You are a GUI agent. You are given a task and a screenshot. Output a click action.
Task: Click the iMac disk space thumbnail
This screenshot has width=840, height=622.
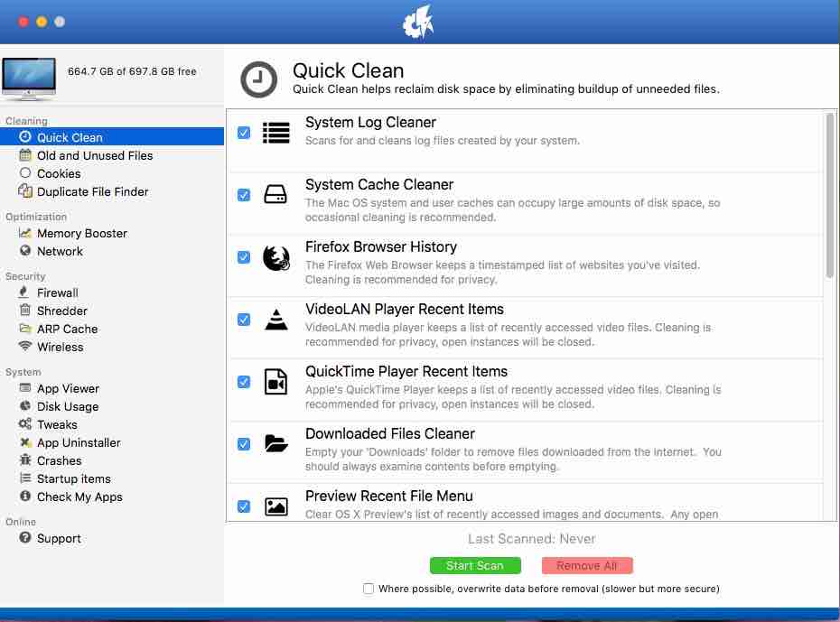click(29, 79)
